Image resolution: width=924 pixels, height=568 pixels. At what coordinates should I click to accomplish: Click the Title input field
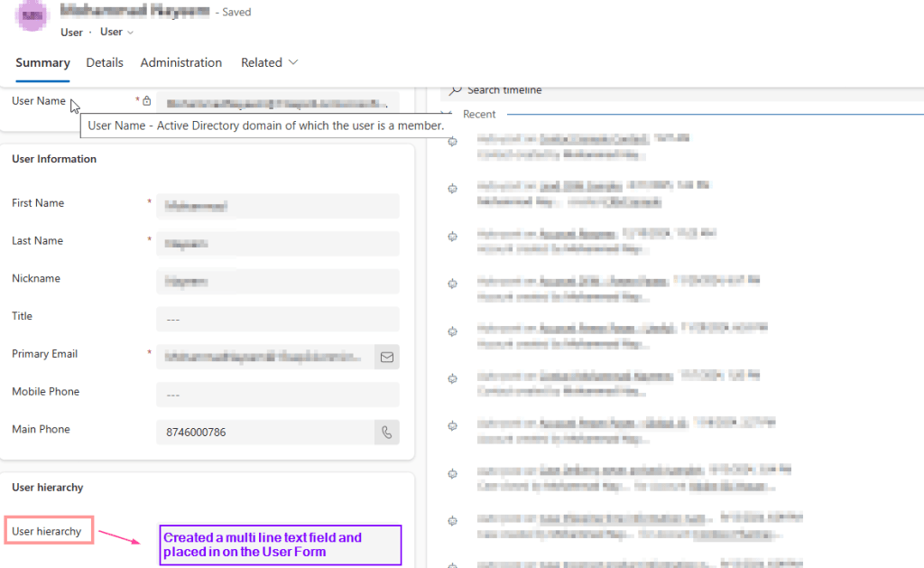click(277, 319)
